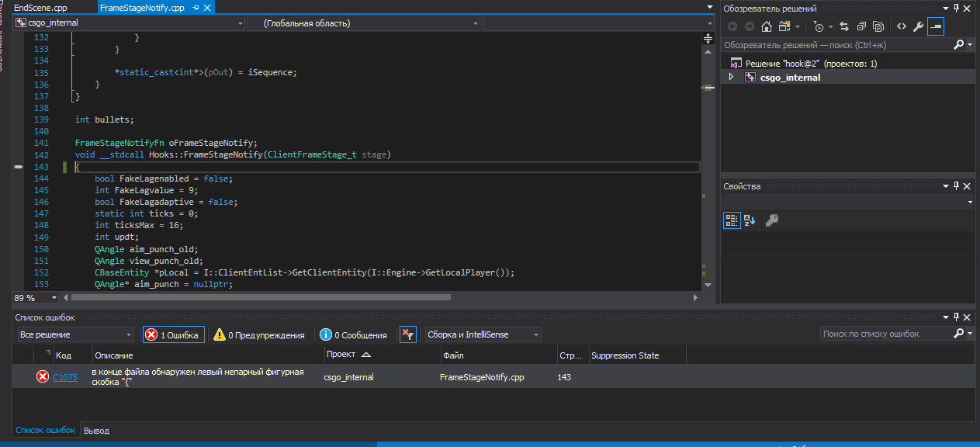Image resolution: width=980 pixels, height=447 pixels.
Task: Open View Code icon in Solution Explorer
Action: coord(901,26)
